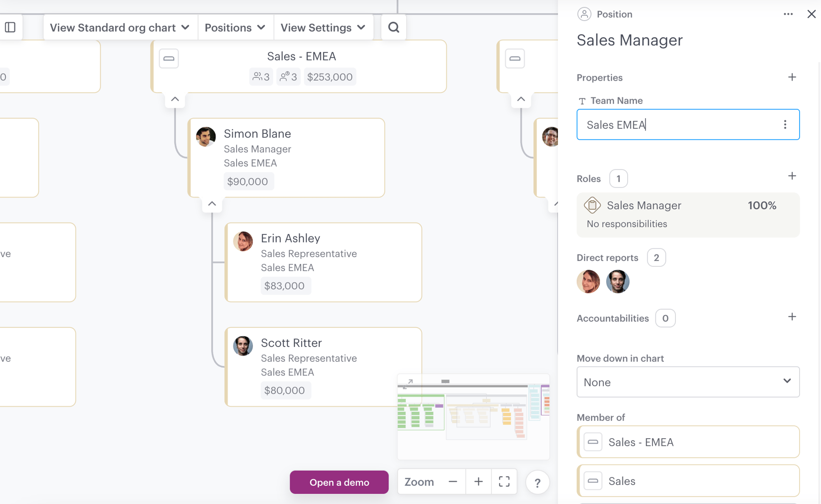Open the Sales Manager role entry
Screen dimensions: 821x504
coord(688,215)
